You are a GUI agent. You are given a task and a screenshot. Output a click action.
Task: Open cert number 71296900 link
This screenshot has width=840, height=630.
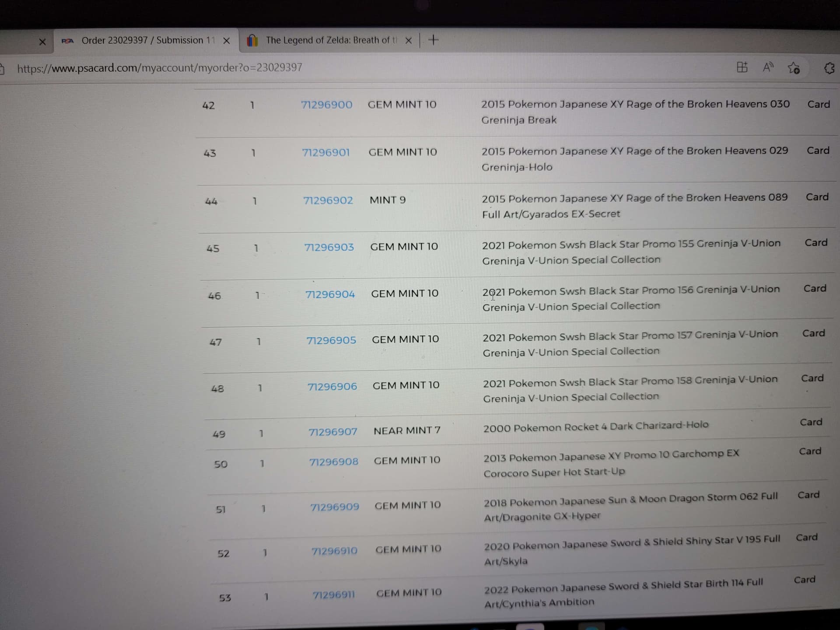pyautogui.click(x=326, y=105)
